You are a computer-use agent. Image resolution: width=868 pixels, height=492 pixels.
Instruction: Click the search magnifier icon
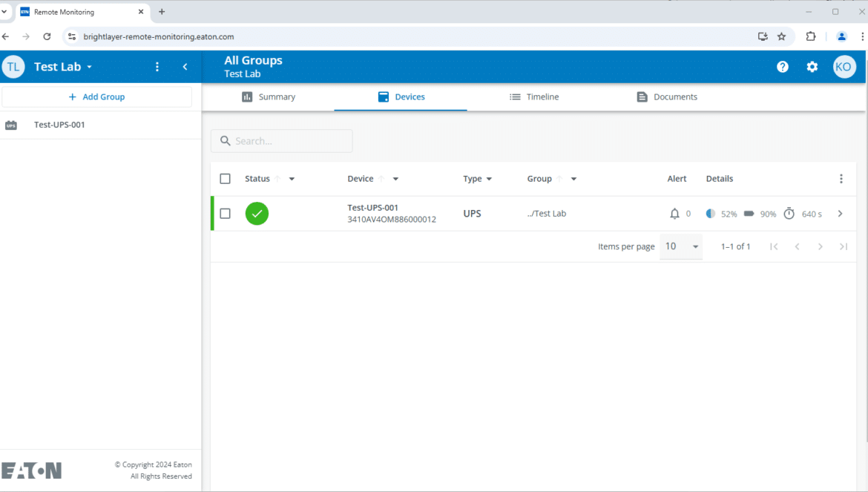coord(226,141)
